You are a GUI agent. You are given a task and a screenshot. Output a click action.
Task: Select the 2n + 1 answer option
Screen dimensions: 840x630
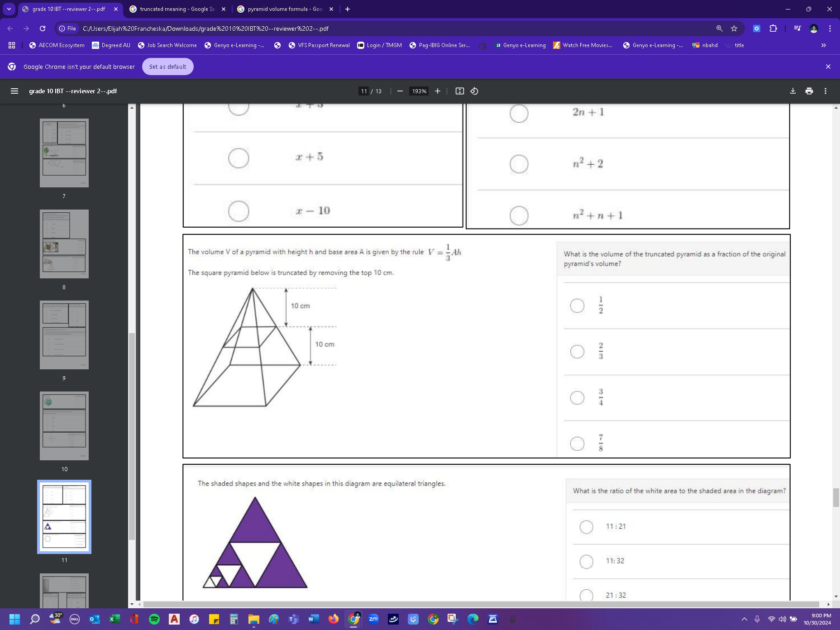(x=519, y=113)
